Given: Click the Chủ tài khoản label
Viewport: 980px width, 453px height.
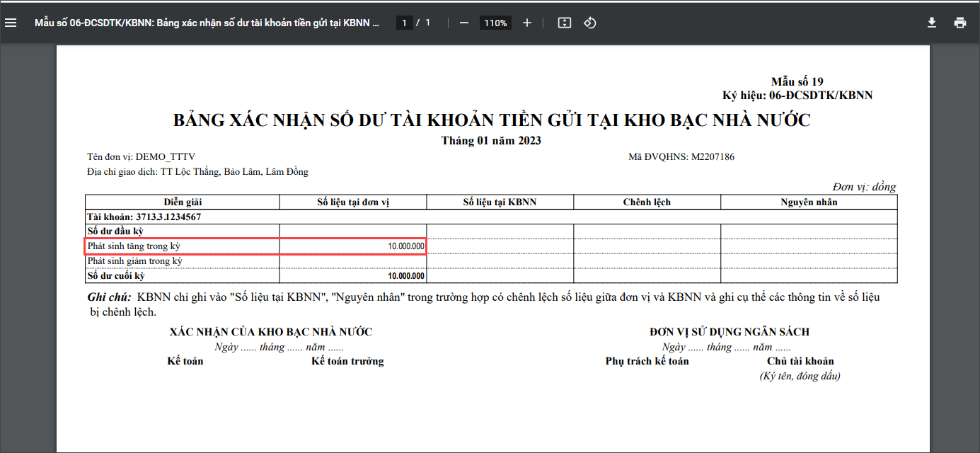Looking at the screenshot, I should coord(800,361).
